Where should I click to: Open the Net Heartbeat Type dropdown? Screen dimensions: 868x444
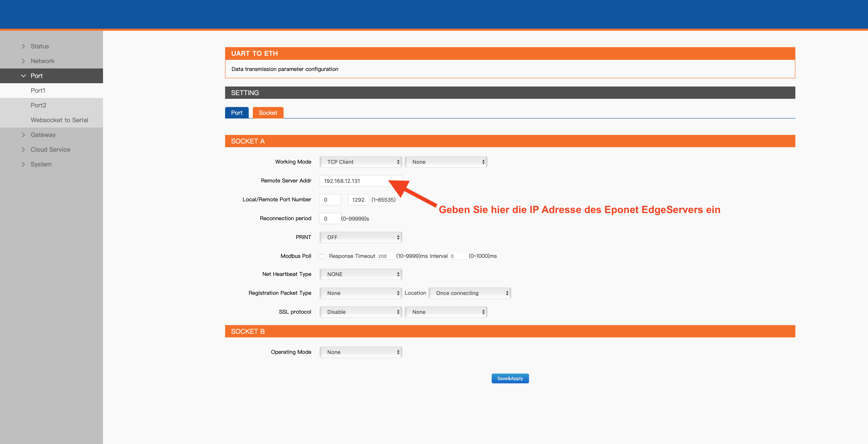(x=361, y=274)
